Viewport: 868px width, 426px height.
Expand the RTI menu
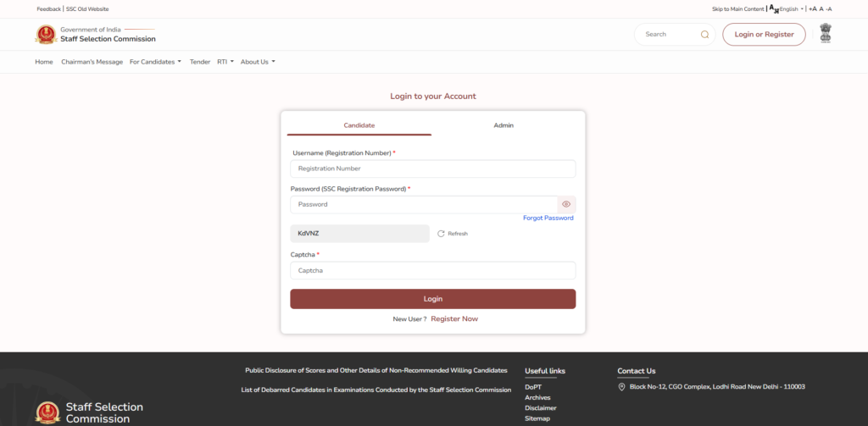225,62
